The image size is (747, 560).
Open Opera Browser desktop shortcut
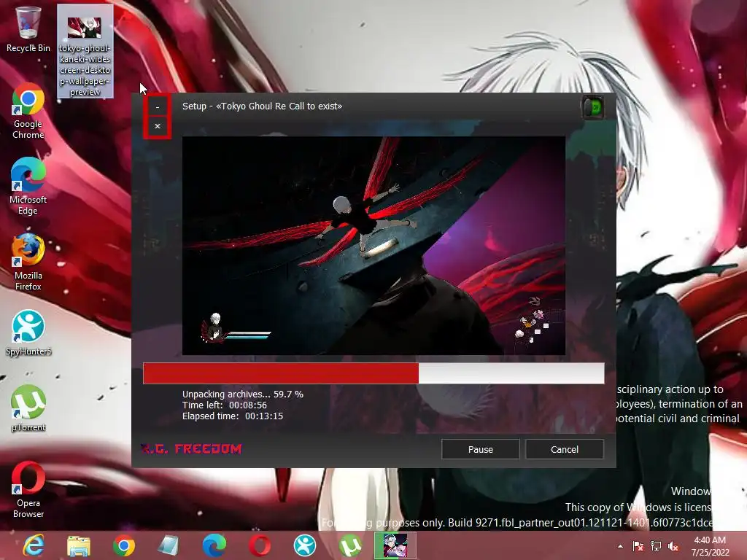[x=28, y=489]
